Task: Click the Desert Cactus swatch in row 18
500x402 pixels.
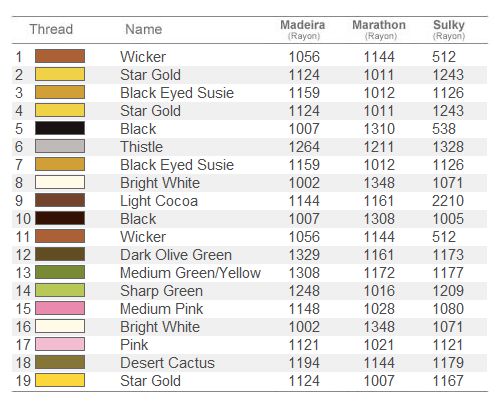Action: 60,362
